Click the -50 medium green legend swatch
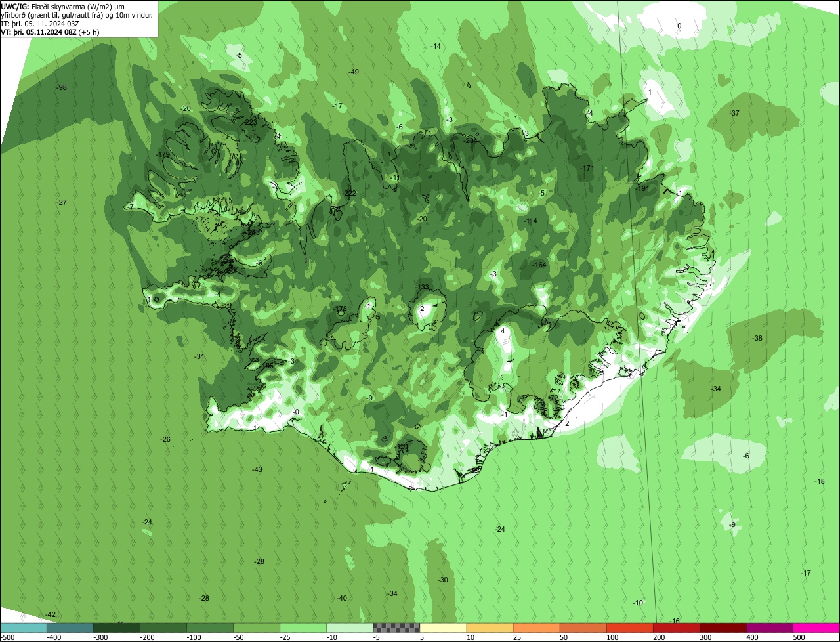Screen dimensions: 840x642 [257, 628]
